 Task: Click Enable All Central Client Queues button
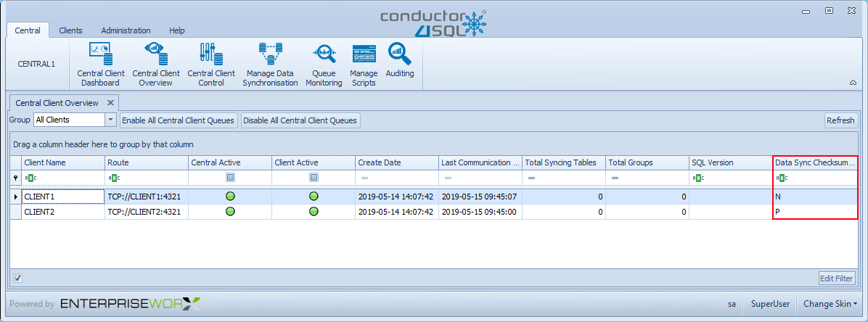coord(179,120)
